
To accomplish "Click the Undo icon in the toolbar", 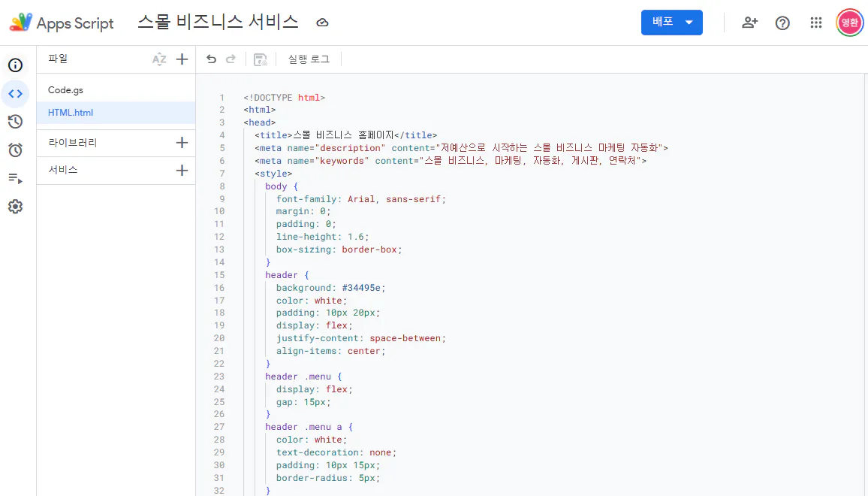I will click(211, 58).
